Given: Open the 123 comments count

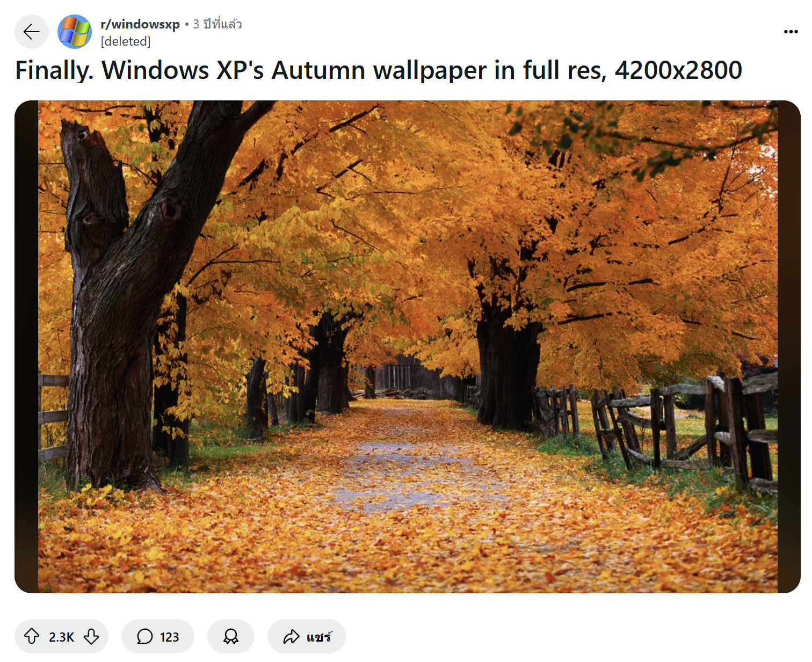Looking at the screenshot, I should click(x=169, y=637).
